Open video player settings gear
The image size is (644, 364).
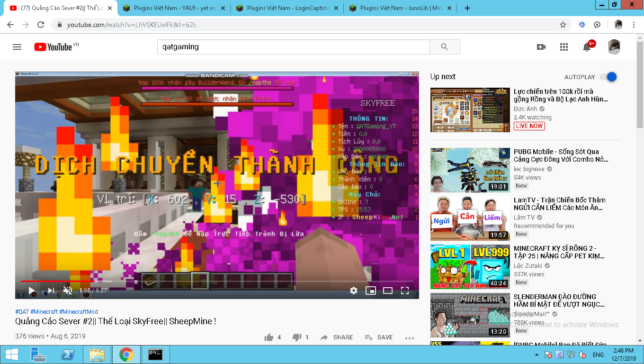click(x=354, y=291)
